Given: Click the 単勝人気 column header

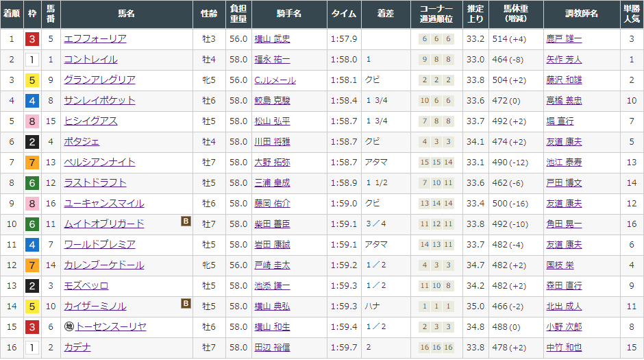Looking at the screenshot, I should [x=632, y=14].
